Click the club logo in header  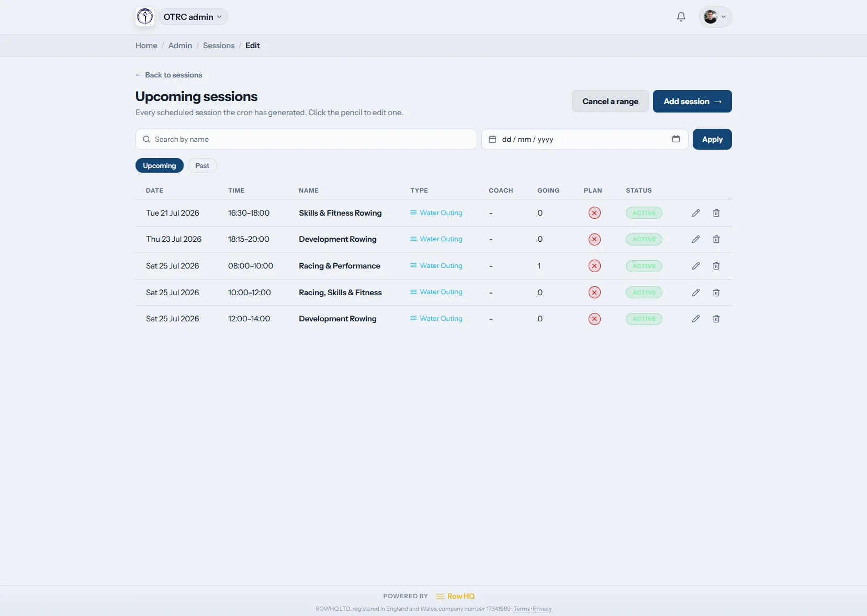click(x=145, y=17)
